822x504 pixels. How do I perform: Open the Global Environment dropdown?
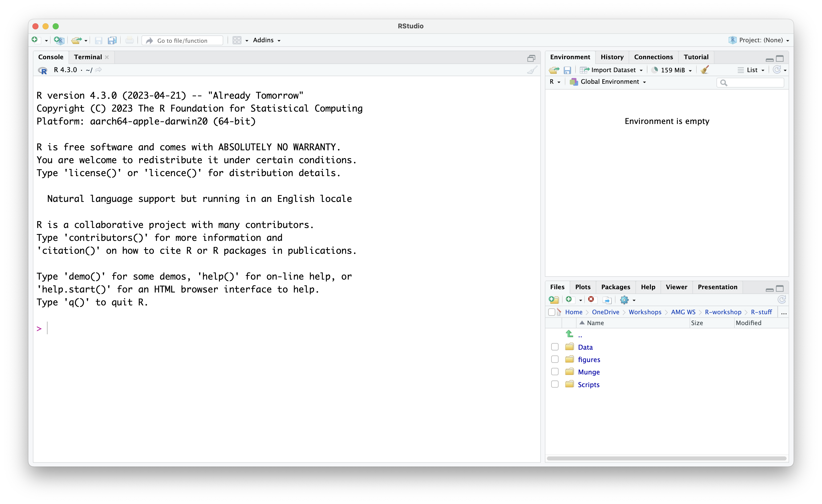click(x=608, y=82)
